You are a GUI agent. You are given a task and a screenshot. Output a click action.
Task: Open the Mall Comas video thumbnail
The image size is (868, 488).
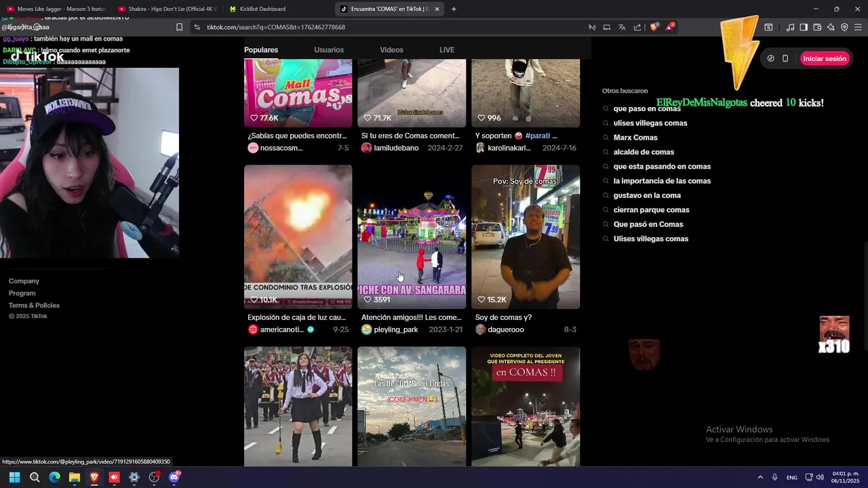pos(298,93)
